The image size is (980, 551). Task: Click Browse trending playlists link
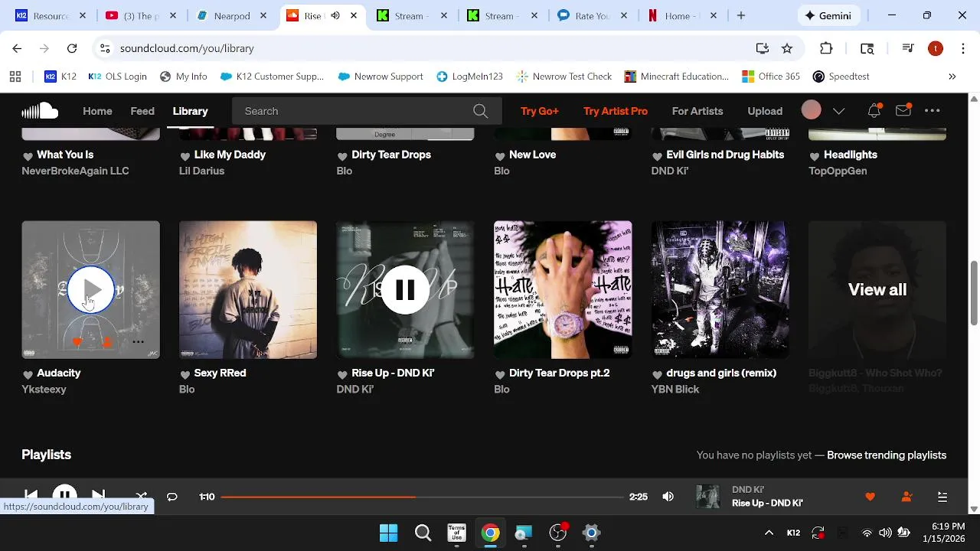(887, 455)
